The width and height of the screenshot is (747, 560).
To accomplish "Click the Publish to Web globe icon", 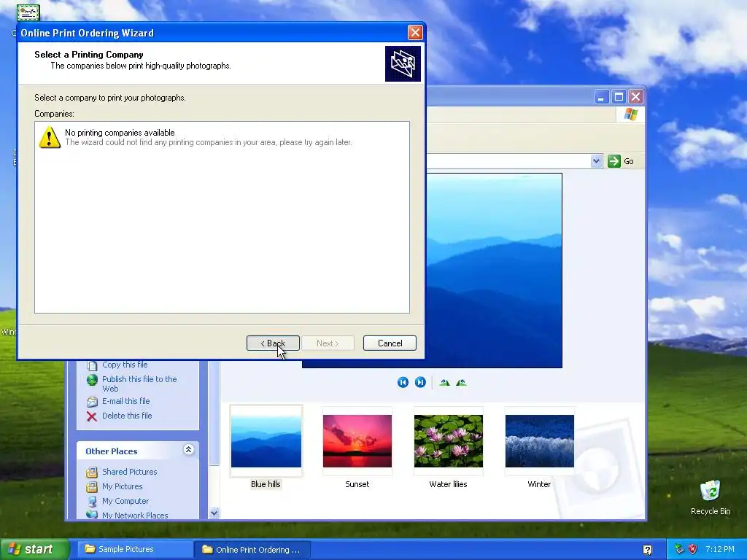I will (x=92, y=380).
